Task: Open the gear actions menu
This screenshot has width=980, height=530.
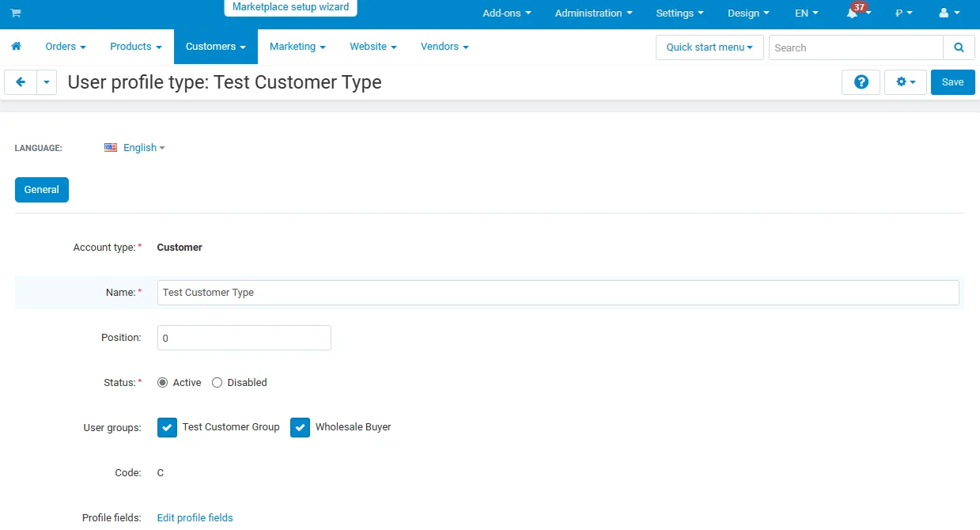Action: click(905, 82)
